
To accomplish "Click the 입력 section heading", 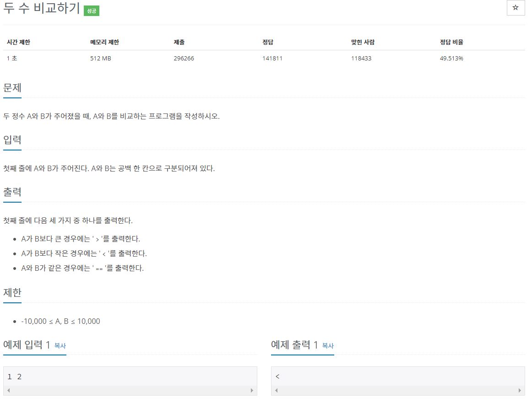I will 12,140.
